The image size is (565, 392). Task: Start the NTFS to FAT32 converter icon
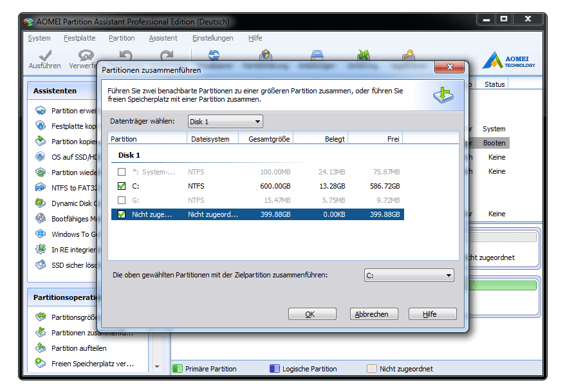(41, 188)
